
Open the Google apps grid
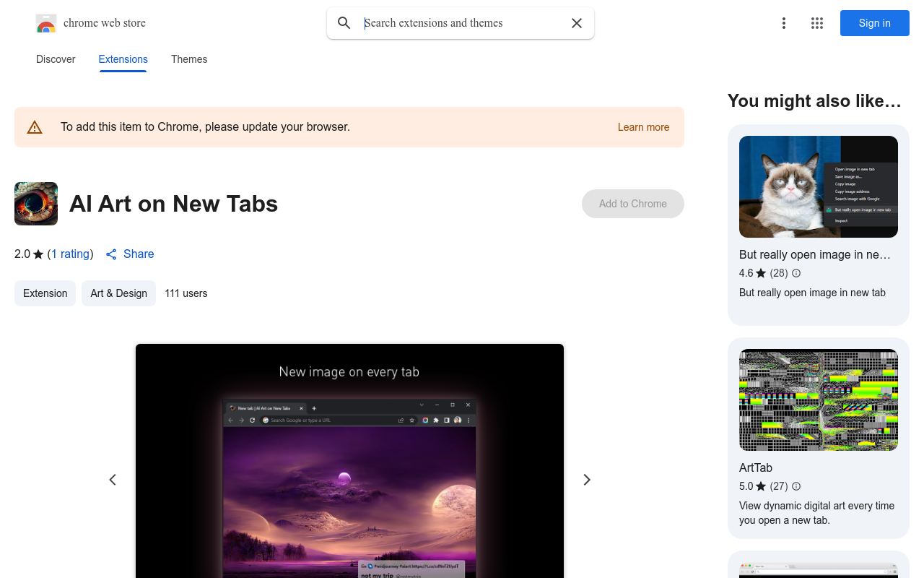click(x=817, y=23)
